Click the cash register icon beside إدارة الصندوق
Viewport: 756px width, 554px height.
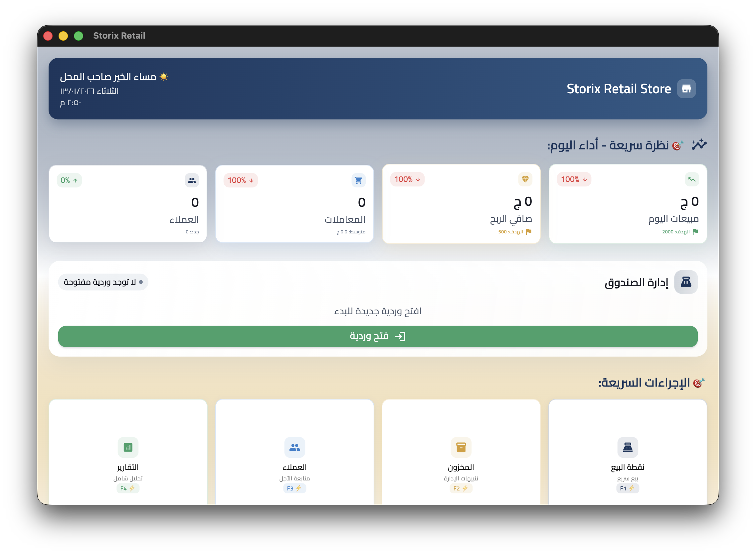coord(686,282)
